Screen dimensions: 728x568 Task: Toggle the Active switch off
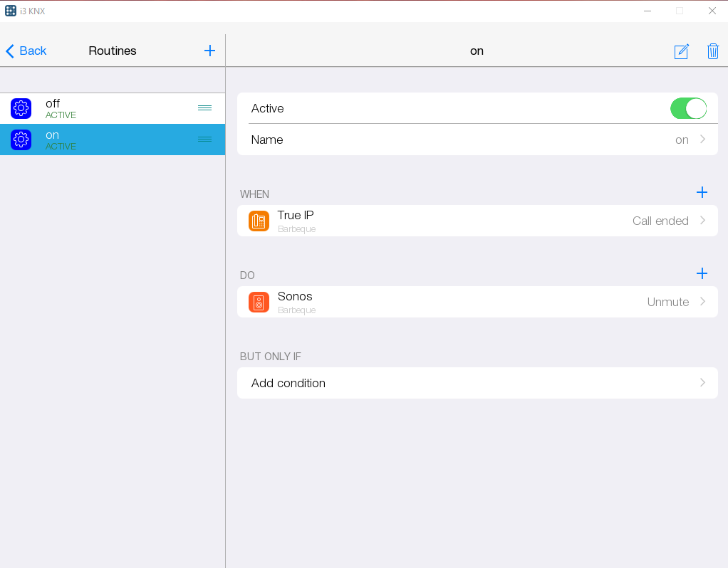coord(688,108)
